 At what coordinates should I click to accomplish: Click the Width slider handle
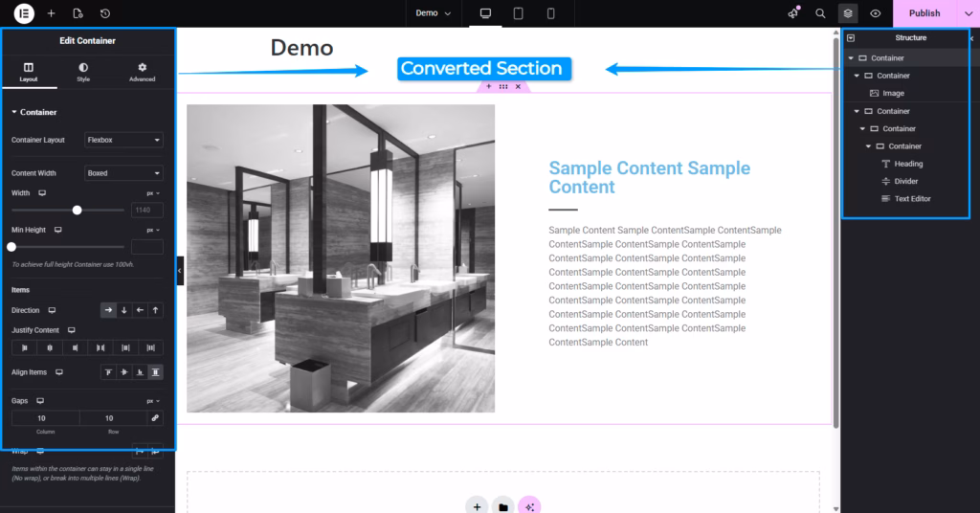(77, 210)
